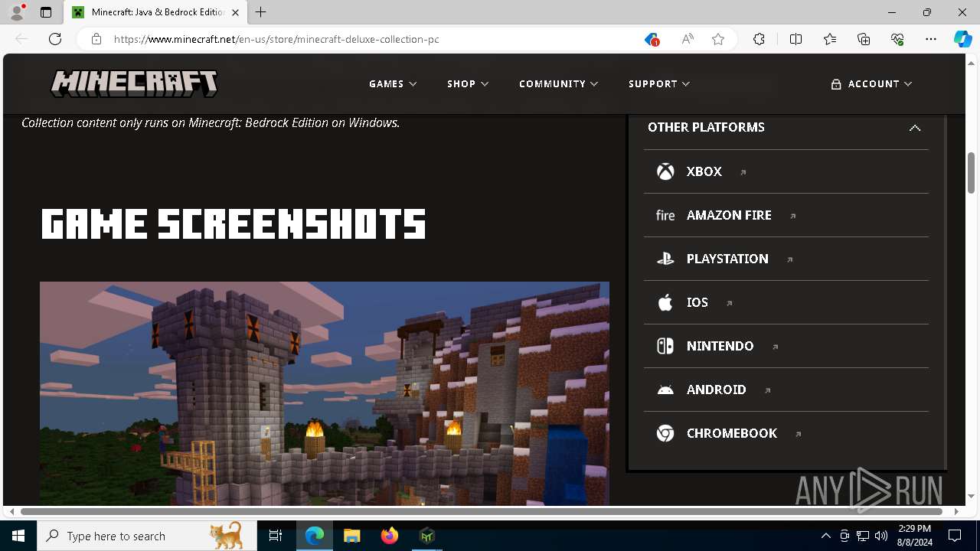Open the Copilot sidebar icon

pyautogui.click(x=963, y=39)
